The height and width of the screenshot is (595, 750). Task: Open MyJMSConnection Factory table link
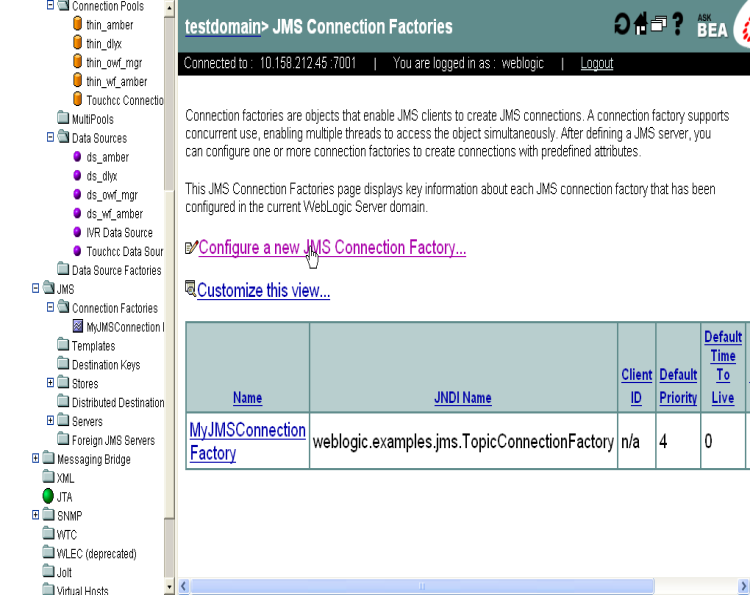click(x=247, y=441)
